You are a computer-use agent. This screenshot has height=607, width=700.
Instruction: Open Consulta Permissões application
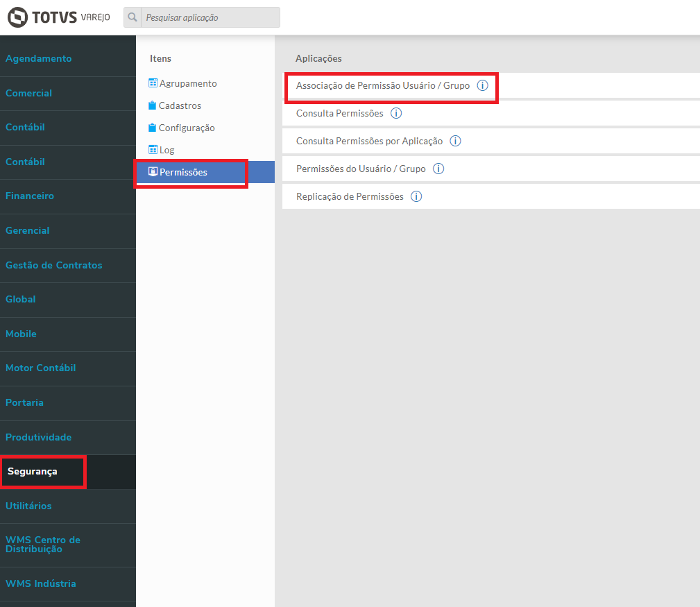[x=491, y=113]
